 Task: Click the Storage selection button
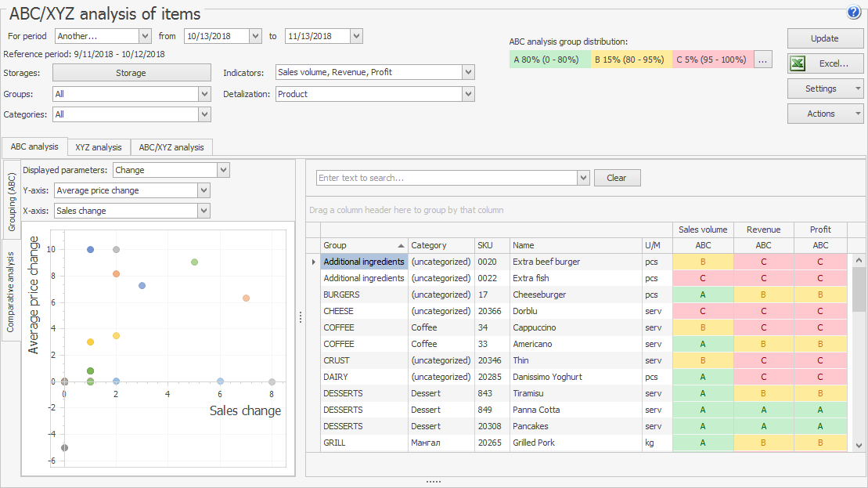[131, 73]
